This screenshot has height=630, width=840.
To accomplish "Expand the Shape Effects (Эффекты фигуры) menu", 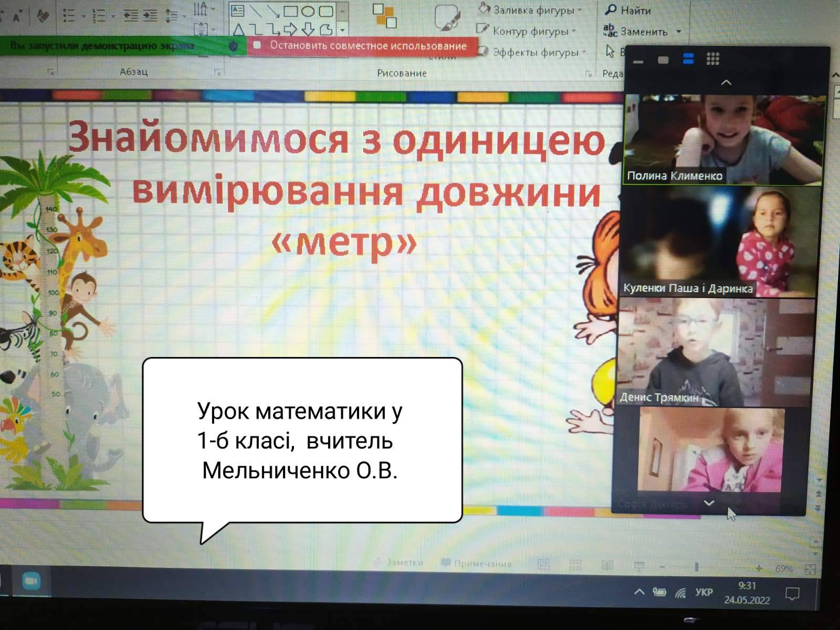I will coord(534,52).
